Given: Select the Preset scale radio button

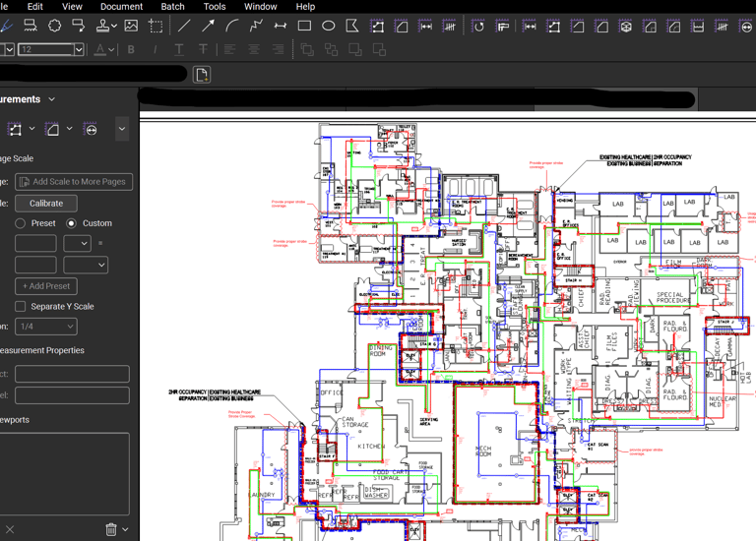Looking at the screenshot, I should [x=20, y=223].
